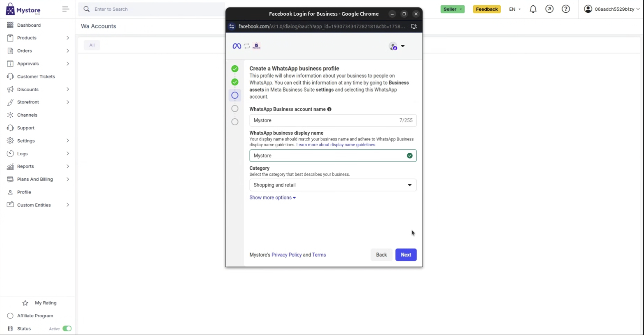Open the help question mark icon
Viewport: 644px width, 335px height.
click(566, 9)
